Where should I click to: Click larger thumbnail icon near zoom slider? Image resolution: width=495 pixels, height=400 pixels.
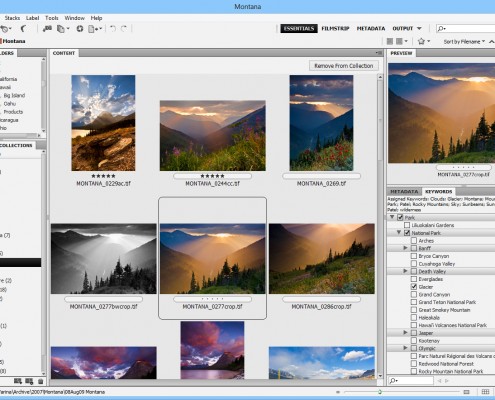point(466,392)
